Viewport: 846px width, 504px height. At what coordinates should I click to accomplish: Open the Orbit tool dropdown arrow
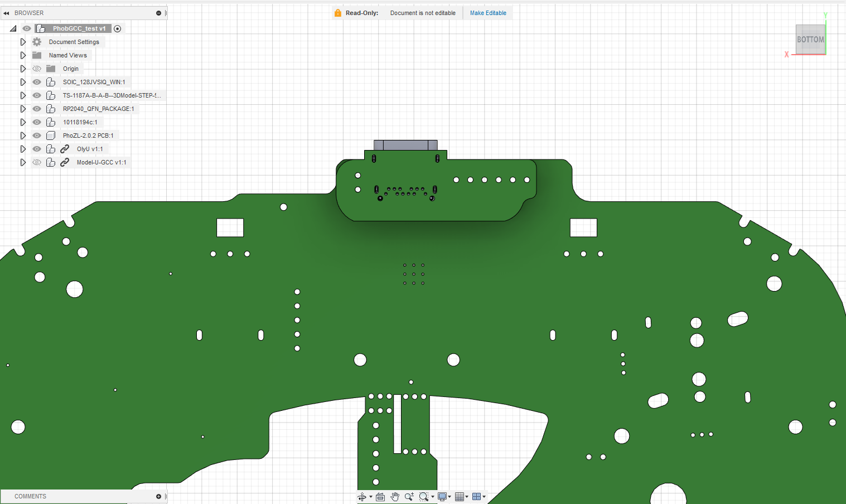click(371, 497)
